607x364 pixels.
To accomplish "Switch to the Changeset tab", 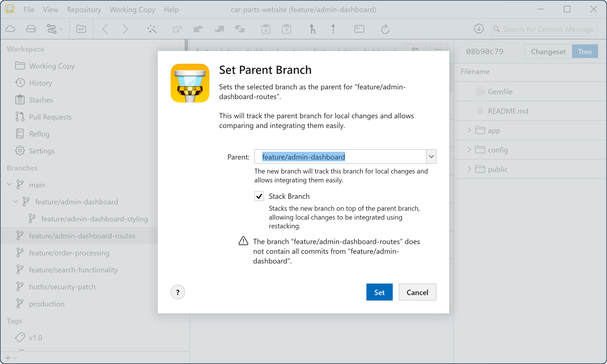I will click(x=548, y=52).
